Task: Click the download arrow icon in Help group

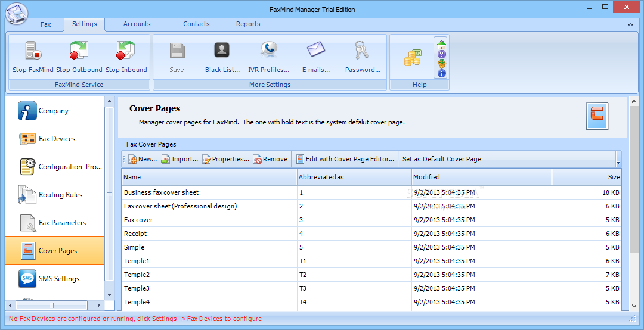Action: tap(441, 64)
